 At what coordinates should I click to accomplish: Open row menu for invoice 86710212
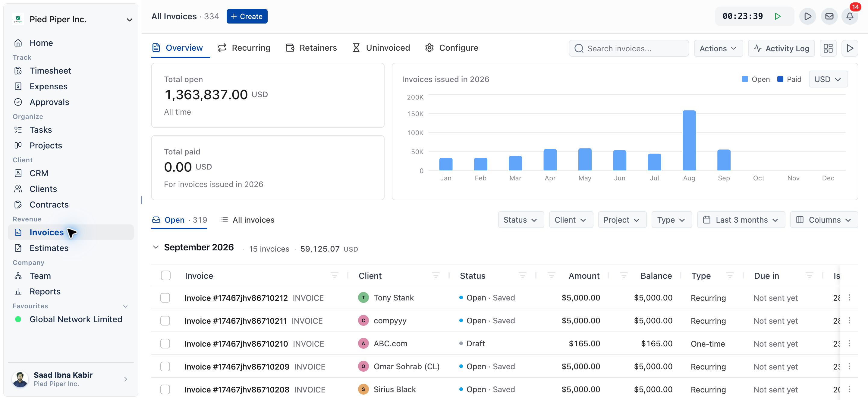[x=849, y=297]
